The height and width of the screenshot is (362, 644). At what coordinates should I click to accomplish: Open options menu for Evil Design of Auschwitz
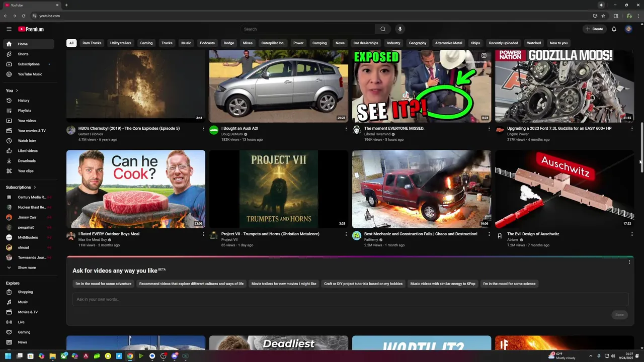[x=632, y=234]
